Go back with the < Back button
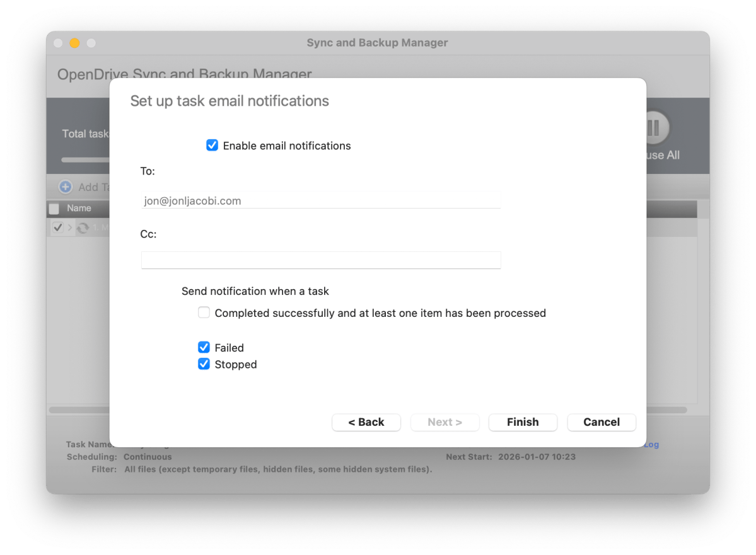Viewport: 756px width, 555px height. click(x=366, y=422)
